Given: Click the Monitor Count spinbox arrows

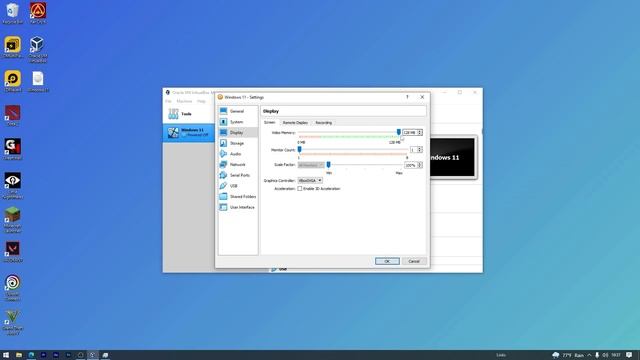Looking at the screenshot, I should pyautogui.click(x=420, y=150).
